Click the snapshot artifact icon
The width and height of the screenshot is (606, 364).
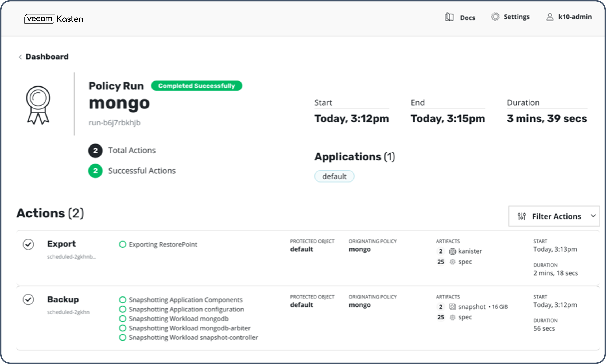pyautogui.click(x=452, y=307)
